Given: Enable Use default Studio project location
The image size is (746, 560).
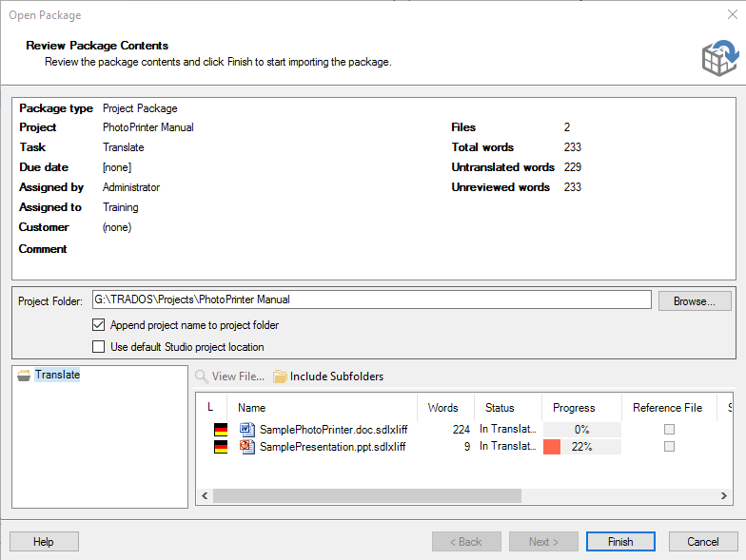Looking at the screenshot, I should (x=99, y=346).
